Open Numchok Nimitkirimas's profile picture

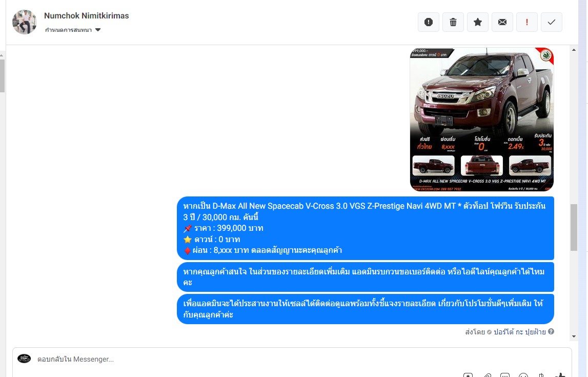tap(25, 22)
